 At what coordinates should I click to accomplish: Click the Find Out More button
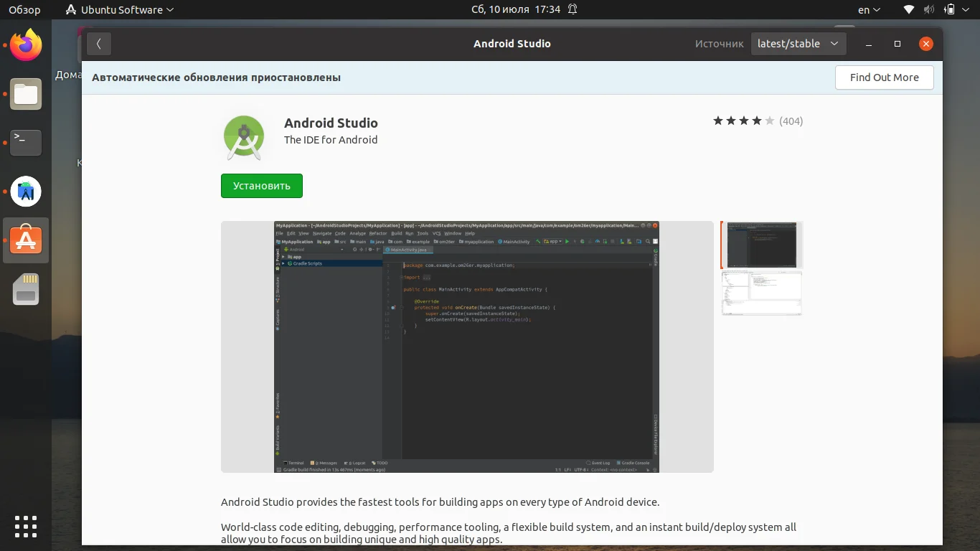coord(884,77)
